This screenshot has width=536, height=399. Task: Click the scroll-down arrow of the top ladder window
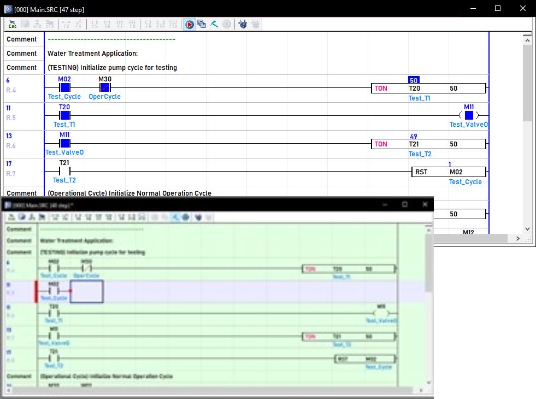527,229
